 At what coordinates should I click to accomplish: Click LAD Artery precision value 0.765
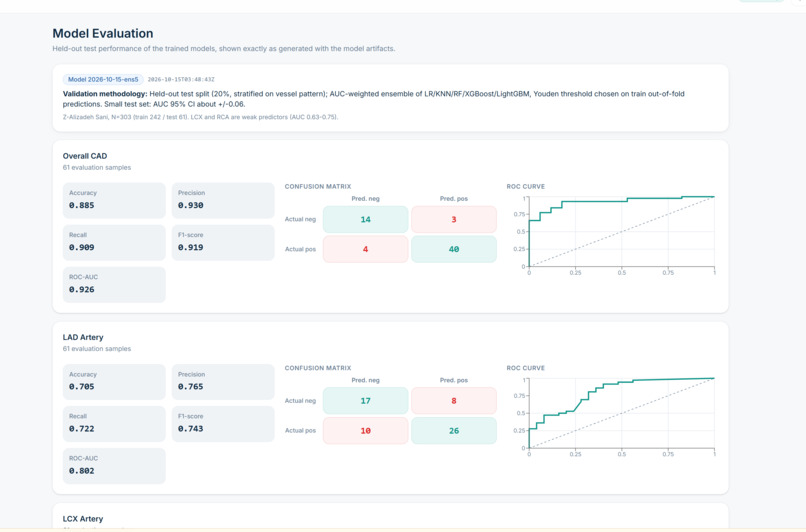[191, 387]
